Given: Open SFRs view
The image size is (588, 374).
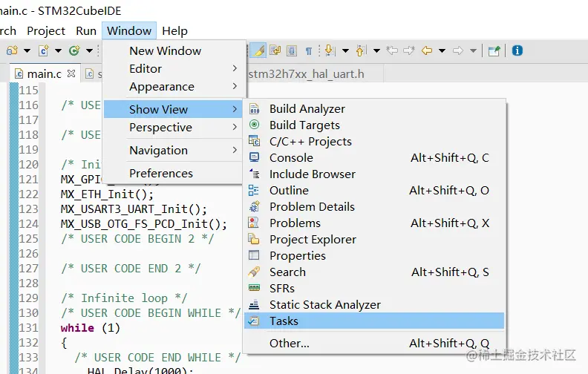Looking at the screenshot, I should (x=374, y=288).
